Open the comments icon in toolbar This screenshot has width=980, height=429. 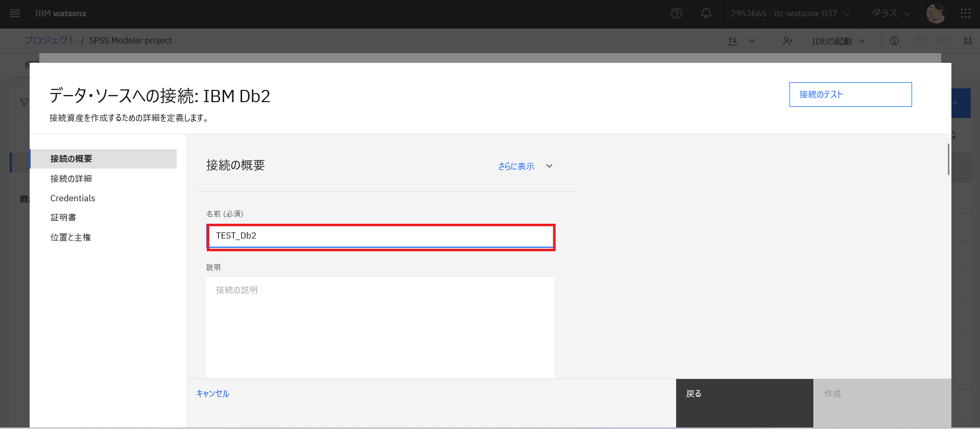click(x=943, y=41)
